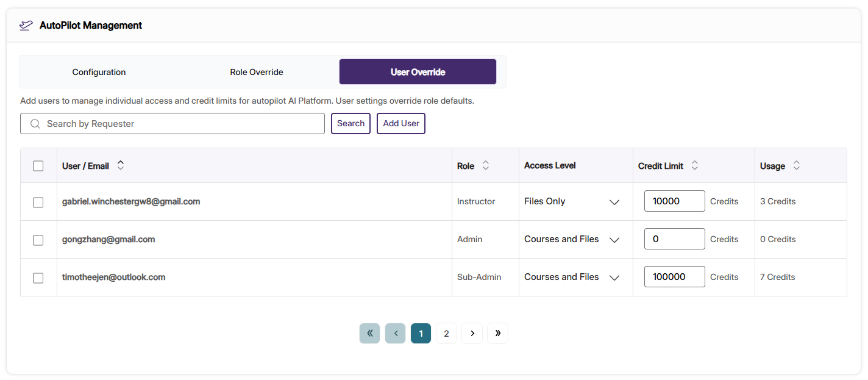Image resolution: width=868 pixels, height=380 pixels.
Task: Edit the 10000 credit limit field
Action: click(x=674, y=201)
